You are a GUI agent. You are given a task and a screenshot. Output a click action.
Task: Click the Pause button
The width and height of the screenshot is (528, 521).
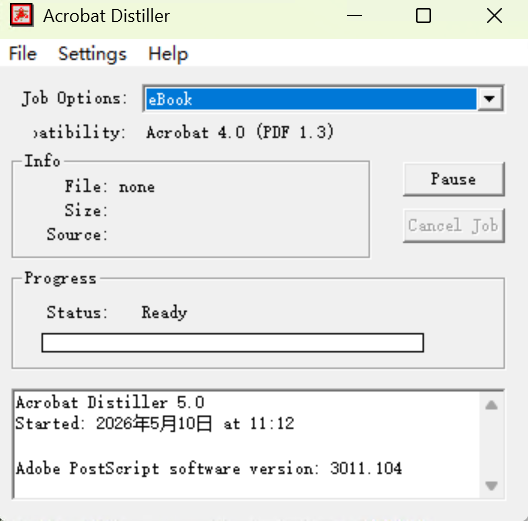[454, 179]
